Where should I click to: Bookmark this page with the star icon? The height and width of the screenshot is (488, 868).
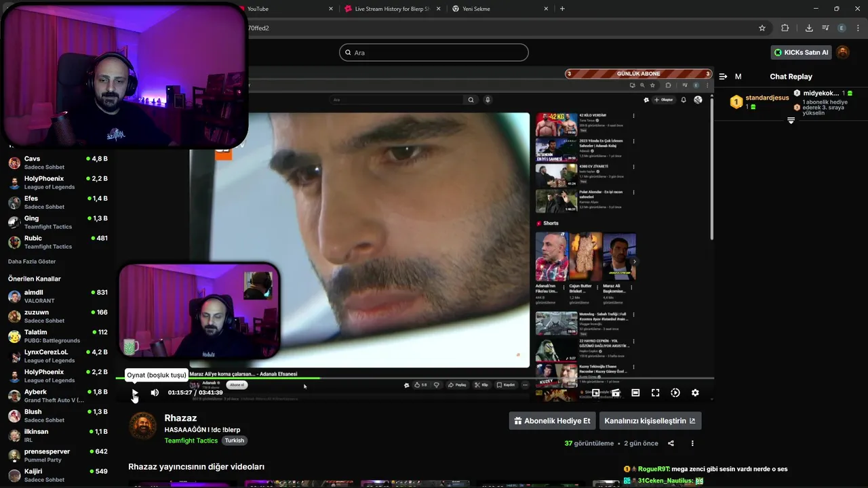[x=762, y=28]
